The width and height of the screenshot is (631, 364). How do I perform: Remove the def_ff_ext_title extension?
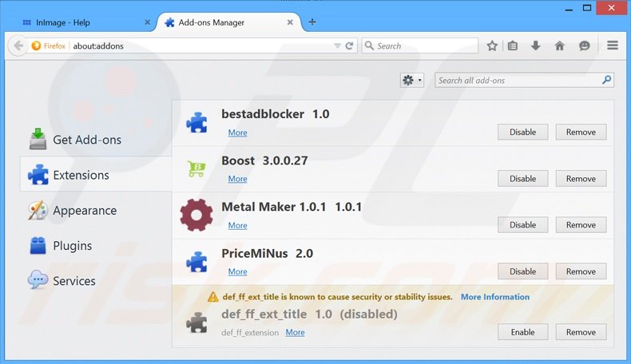(581, 332)
